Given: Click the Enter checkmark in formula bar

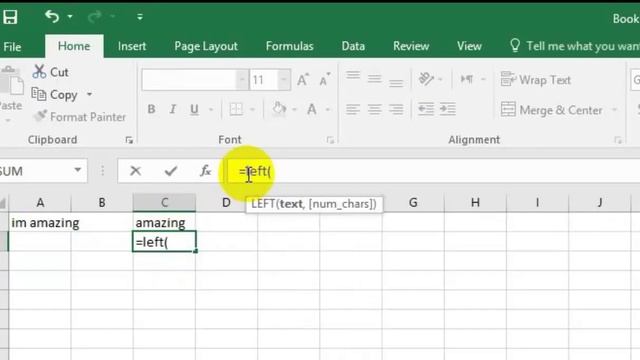Looking at the screenshot, I should (x=171, y=171).
